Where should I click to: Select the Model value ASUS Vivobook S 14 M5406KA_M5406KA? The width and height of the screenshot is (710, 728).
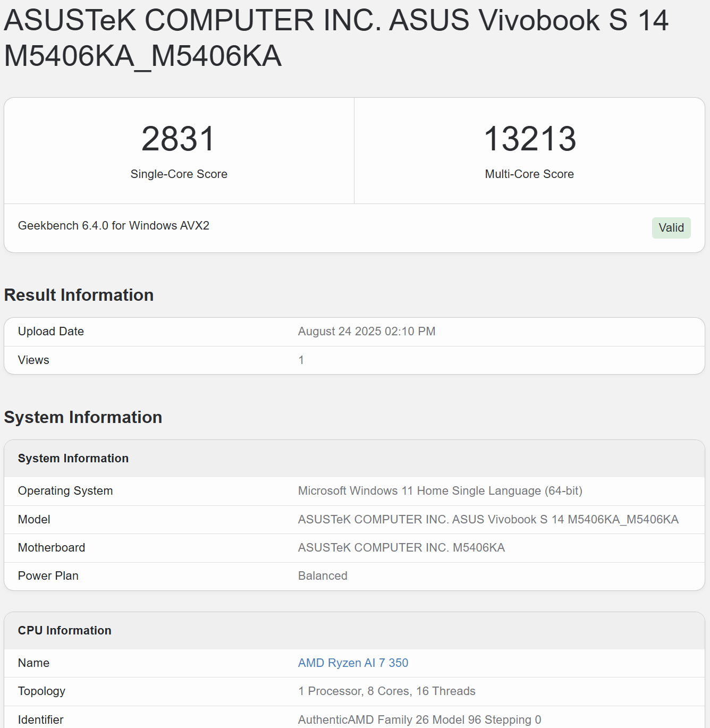pyautogui.click(x=488, y=520)
